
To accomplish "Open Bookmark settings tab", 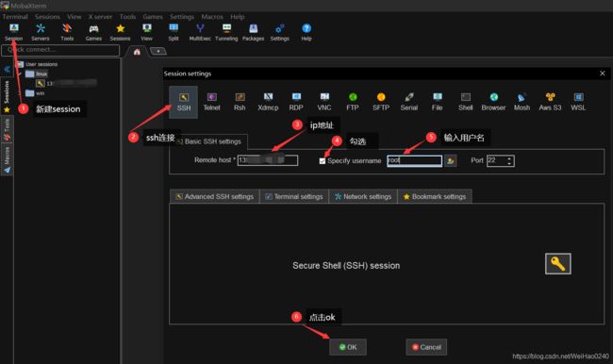I will click(x=435, y=197).
